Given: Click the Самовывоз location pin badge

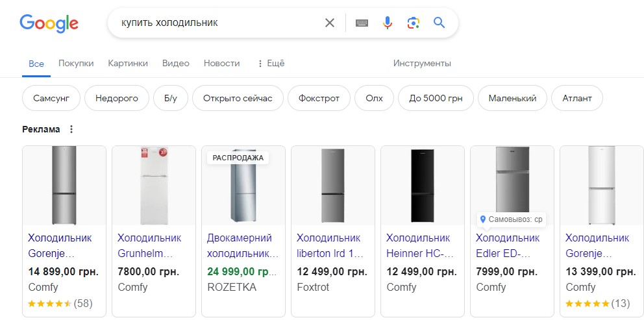Looking at the screenshot, I should pyautogui.click(x=512, y=219).
